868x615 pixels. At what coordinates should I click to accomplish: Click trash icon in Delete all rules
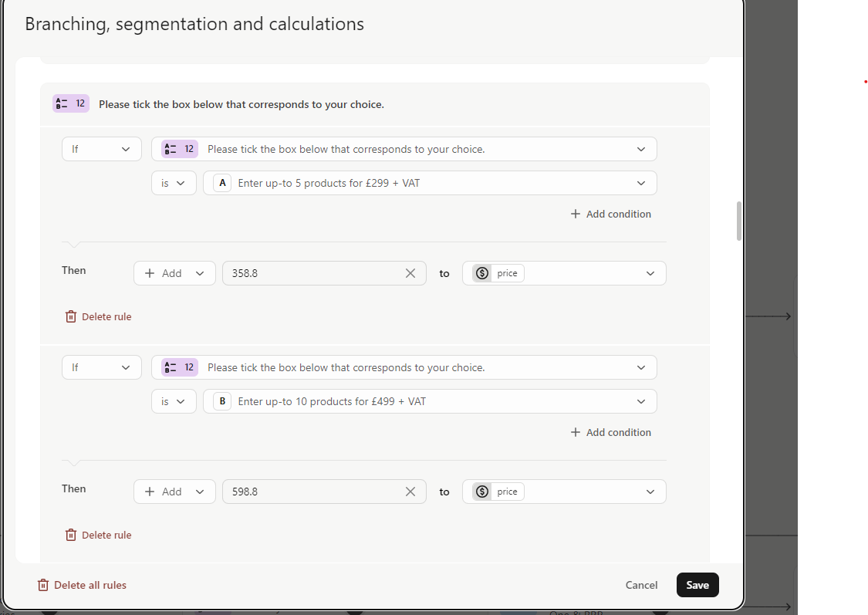click(42, 585)
